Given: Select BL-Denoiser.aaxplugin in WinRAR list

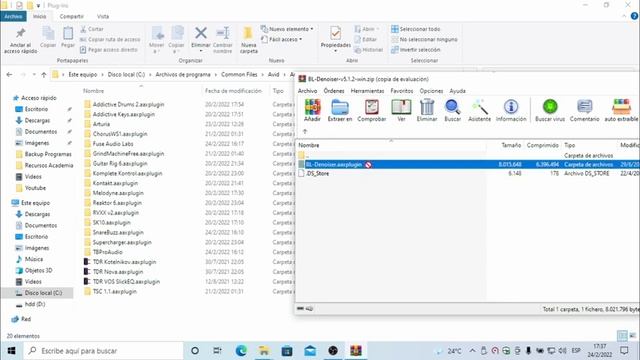Looking at the screenshot, I should point(333,164).
